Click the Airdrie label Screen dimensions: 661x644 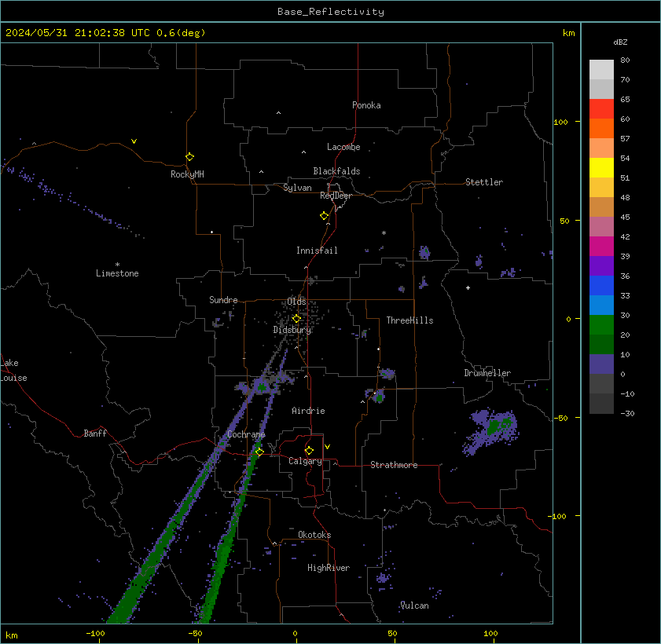point(308,411)
